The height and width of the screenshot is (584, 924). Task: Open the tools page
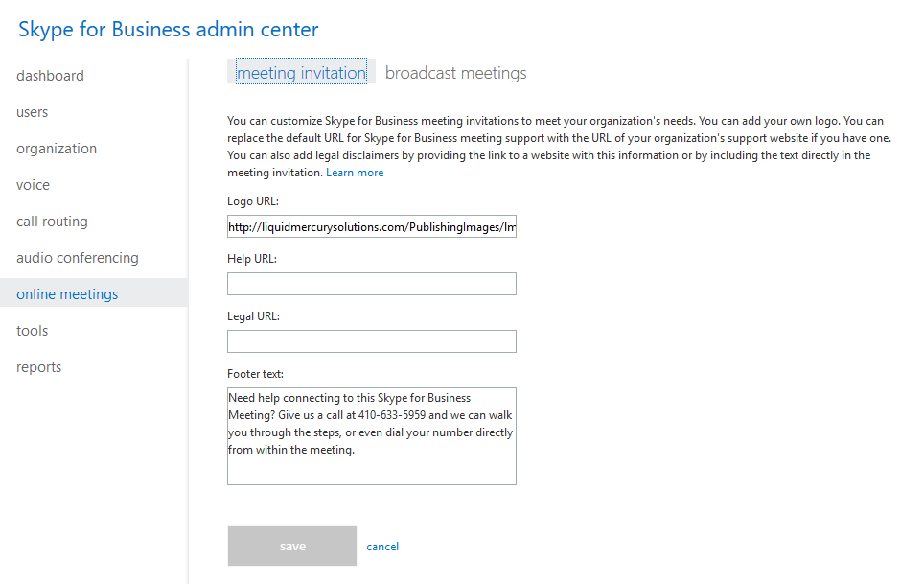[x=33, y=331]
